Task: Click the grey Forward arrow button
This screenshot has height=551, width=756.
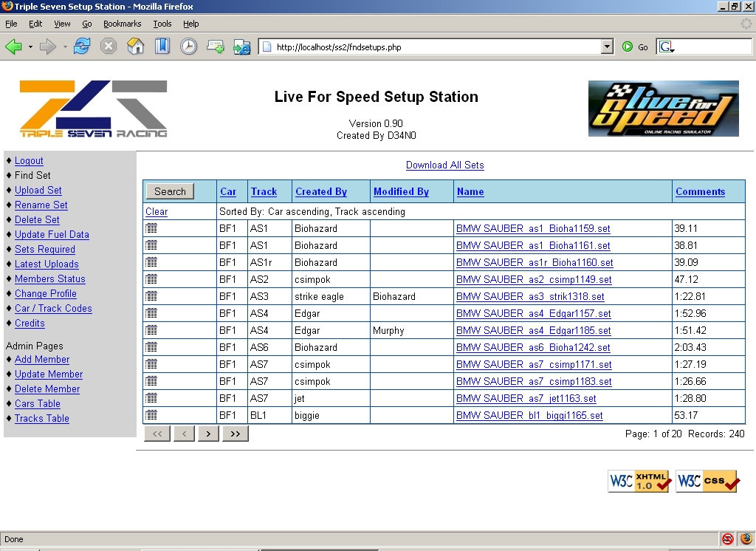Action: pyautogui.click(x=47, y=47)
